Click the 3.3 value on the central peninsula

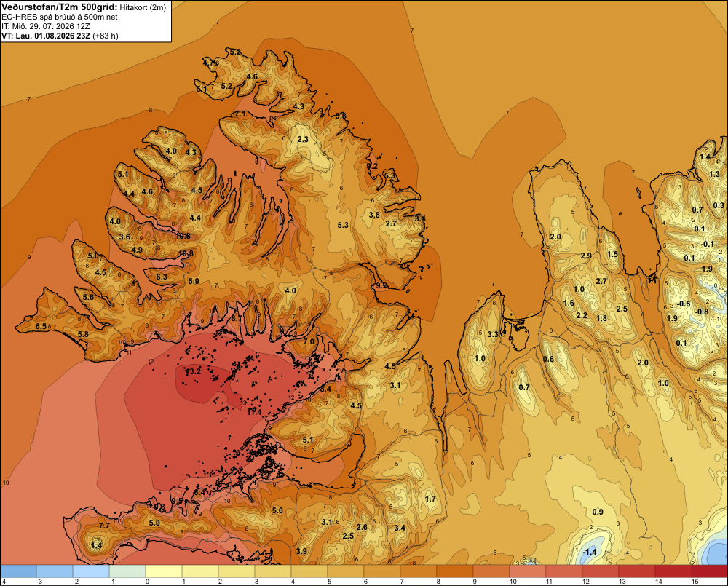[493, 334]
